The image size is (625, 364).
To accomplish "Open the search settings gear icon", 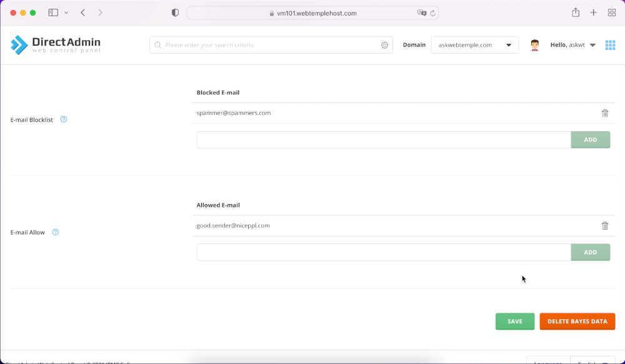I will 384,46.
